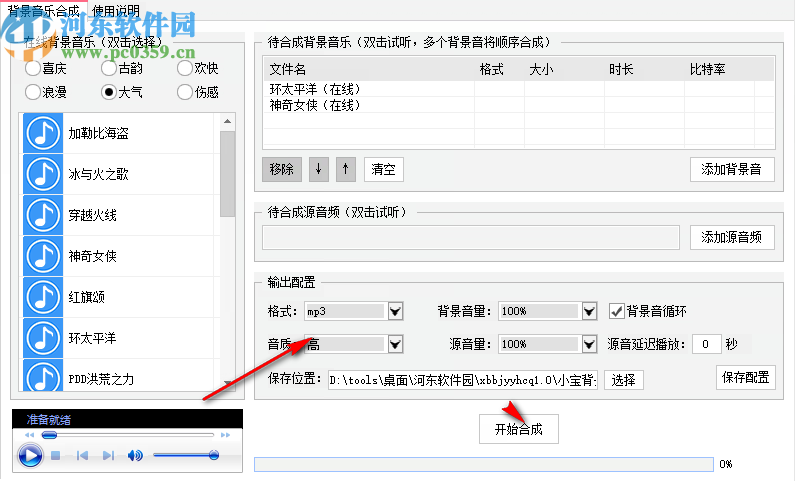Click the 添加源音频 button
The image size is (795, 481).
(732, 237)
